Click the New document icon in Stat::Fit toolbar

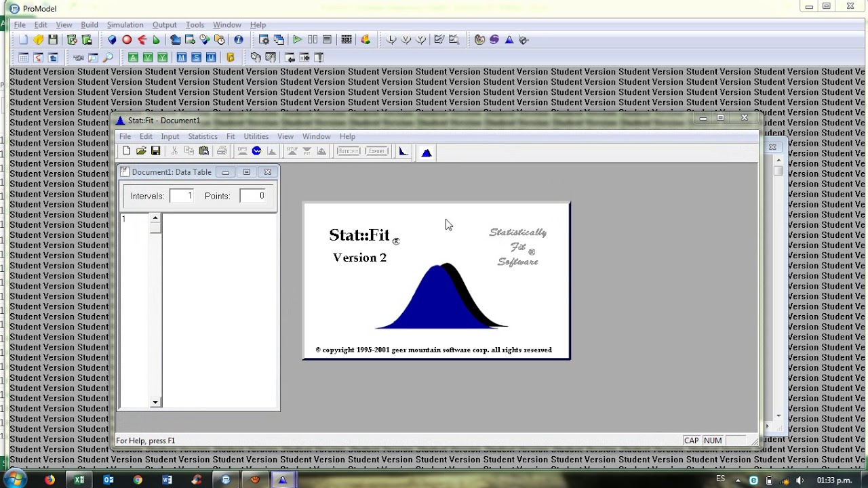(127, 151)
